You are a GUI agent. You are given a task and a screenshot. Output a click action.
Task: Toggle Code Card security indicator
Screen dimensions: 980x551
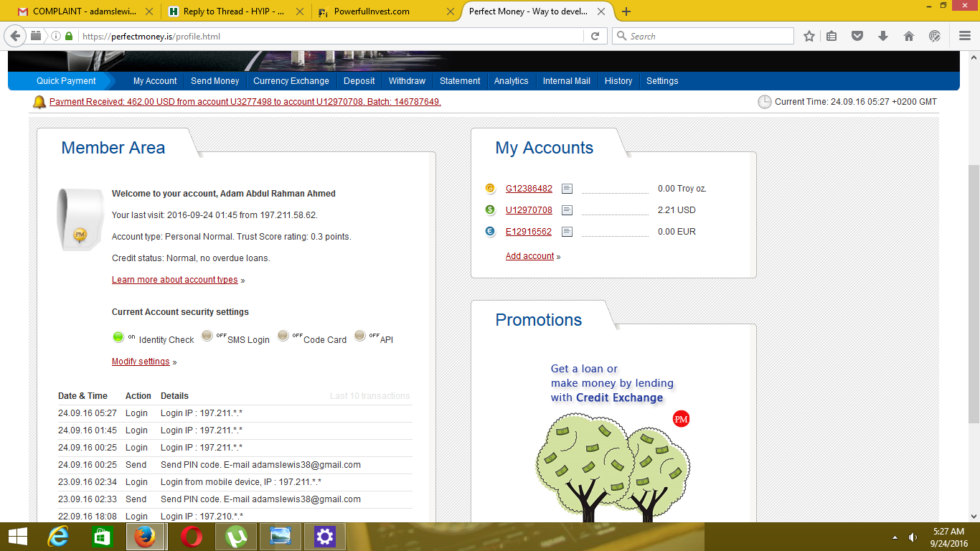(283, 336)
